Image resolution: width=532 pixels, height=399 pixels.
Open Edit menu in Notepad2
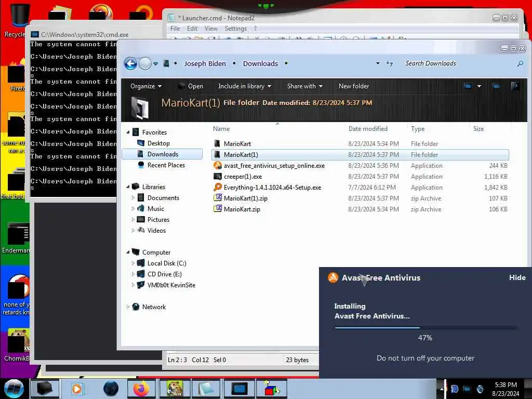coord(192,29)
